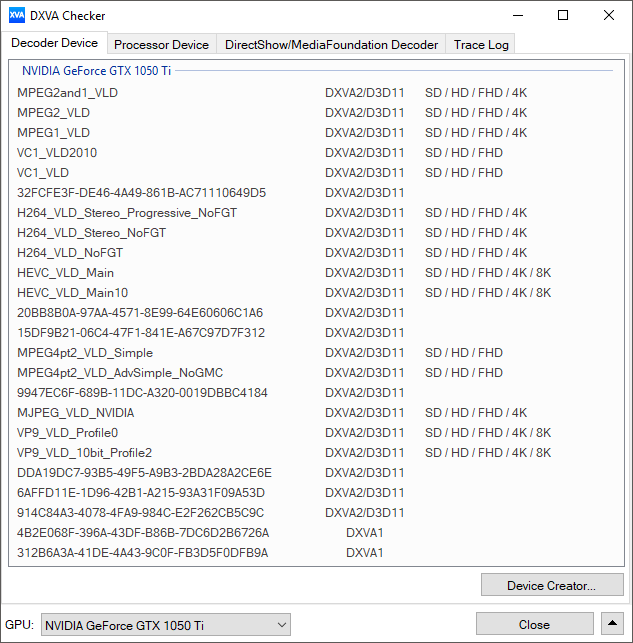Switch to the Decoder Device tab
The width and height of the screenshot is (633, 643).
(55, 43)
